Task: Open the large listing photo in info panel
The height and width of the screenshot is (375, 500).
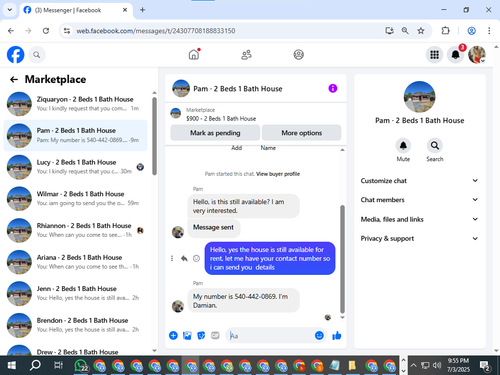Action: click(419, 97)
